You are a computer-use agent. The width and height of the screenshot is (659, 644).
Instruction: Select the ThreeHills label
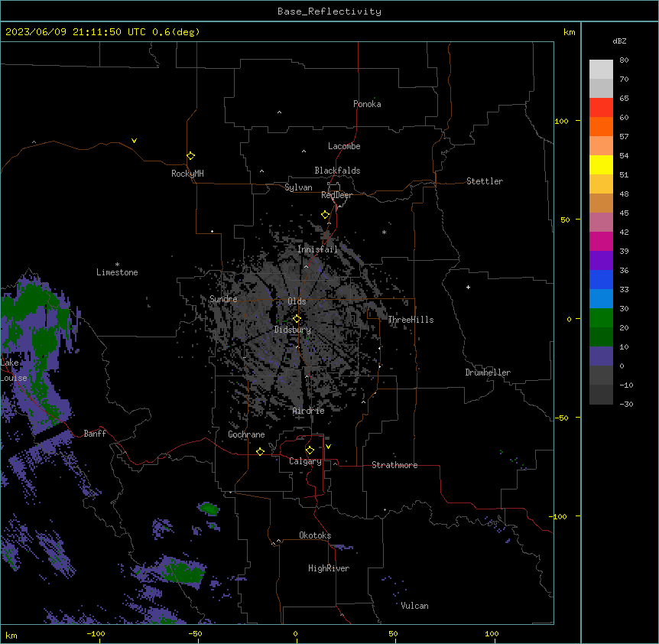pos(411,320)
